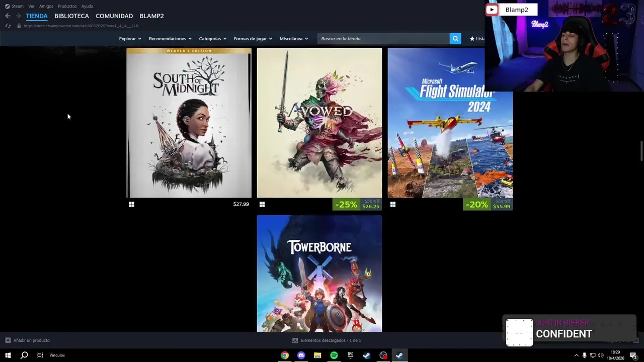Expand the Formas de jugar dropdown

[x=253, y=39]
